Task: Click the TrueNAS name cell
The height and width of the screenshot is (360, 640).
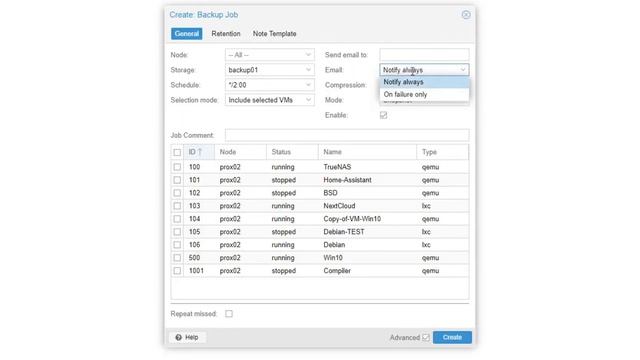Action: click(337, 167)
